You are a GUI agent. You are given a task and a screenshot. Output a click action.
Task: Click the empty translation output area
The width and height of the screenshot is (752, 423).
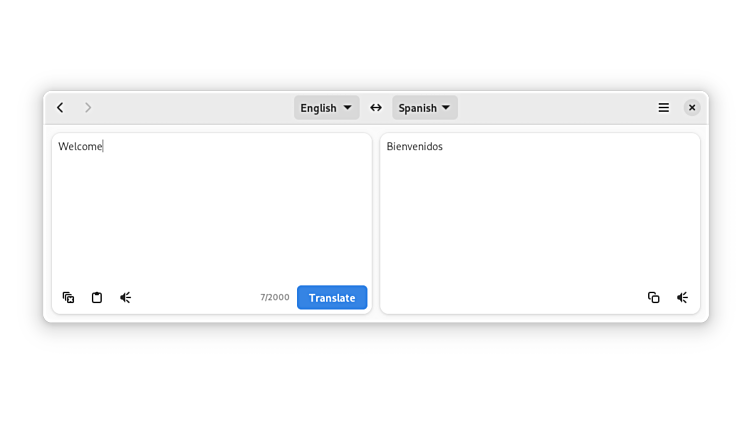pyautogui.click(x=540, y=220)
